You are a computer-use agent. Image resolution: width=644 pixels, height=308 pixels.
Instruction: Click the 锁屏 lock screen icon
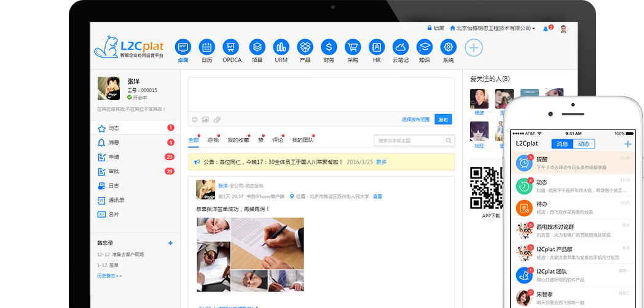coord(430,28)
